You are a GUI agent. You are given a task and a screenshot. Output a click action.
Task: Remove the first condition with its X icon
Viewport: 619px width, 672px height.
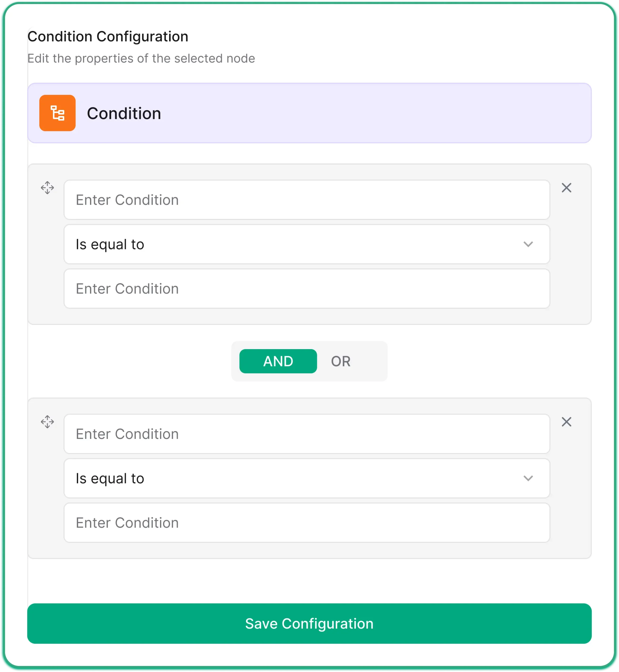(x=567, y=188)
